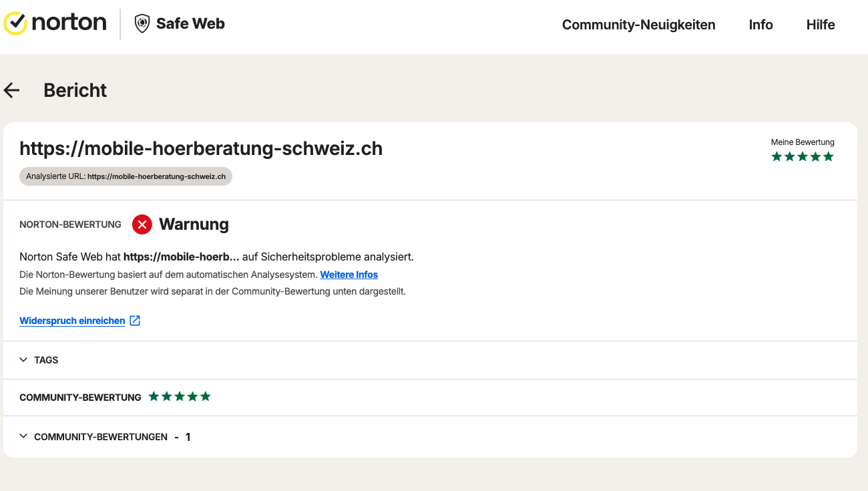
Task: Click the red X warning icon
Action: coord(142,224)
